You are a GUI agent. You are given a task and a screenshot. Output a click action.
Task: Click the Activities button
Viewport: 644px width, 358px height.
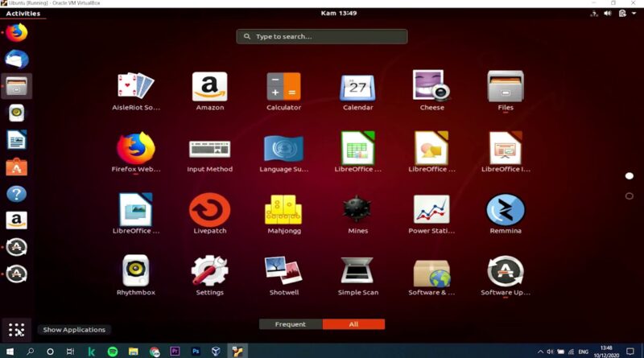[23, 14]
